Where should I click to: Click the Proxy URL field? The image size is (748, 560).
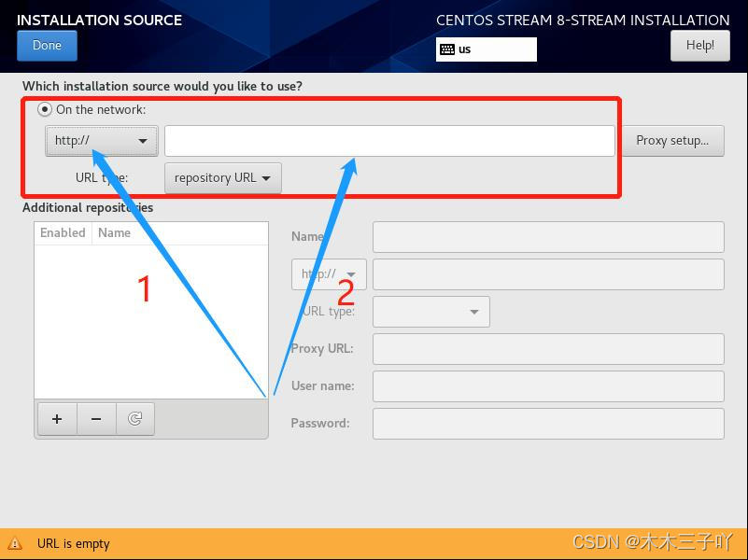pyautogui.click(x=547, y=348)
